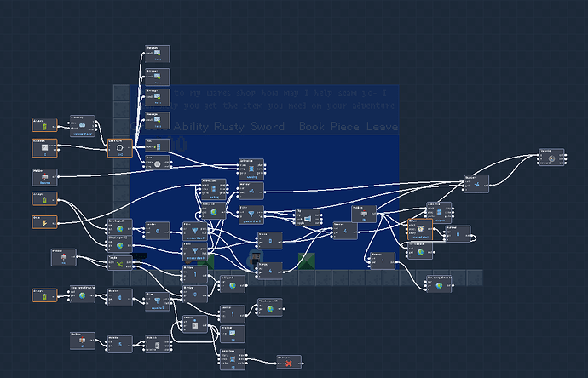Select the Proximity node near the top left
The image size is (588, 378).
coord(82,126)
